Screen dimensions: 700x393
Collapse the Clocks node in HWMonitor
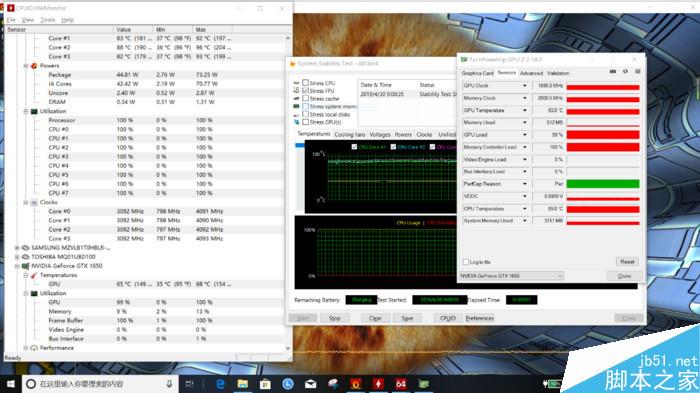(x=26, y=202)
